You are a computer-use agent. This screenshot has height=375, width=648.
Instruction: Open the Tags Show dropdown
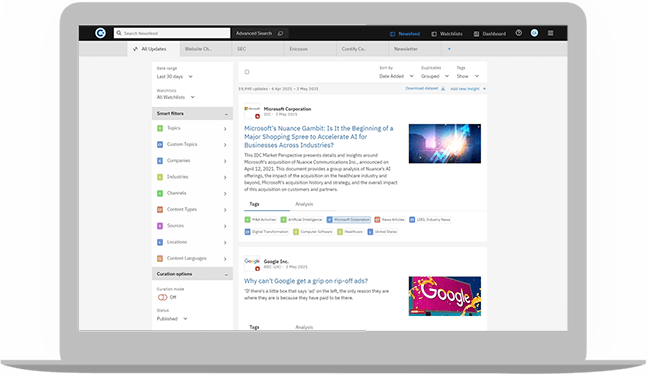tap(468, 76)
